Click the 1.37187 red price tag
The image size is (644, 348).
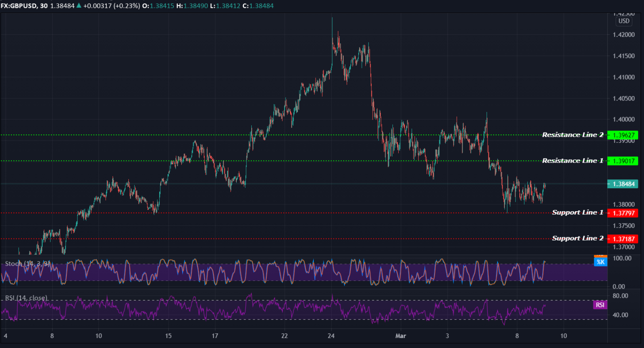[x=623, y=239]
